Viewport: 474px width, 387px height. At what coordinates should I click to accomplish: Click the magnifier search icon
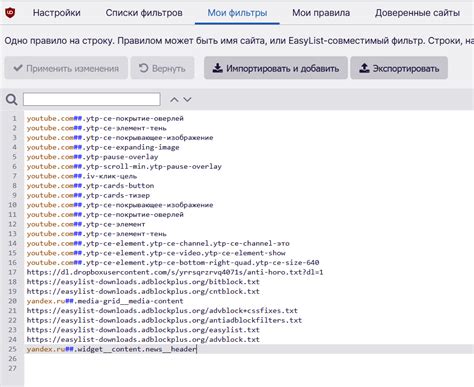click(x=12, y=100)
